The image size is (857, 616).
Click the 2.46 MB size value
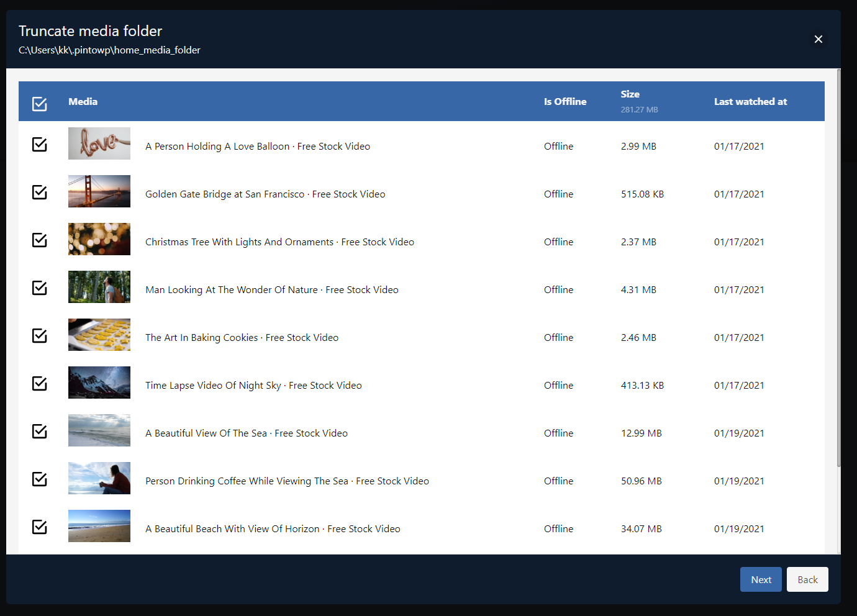(x=638, y=338)
